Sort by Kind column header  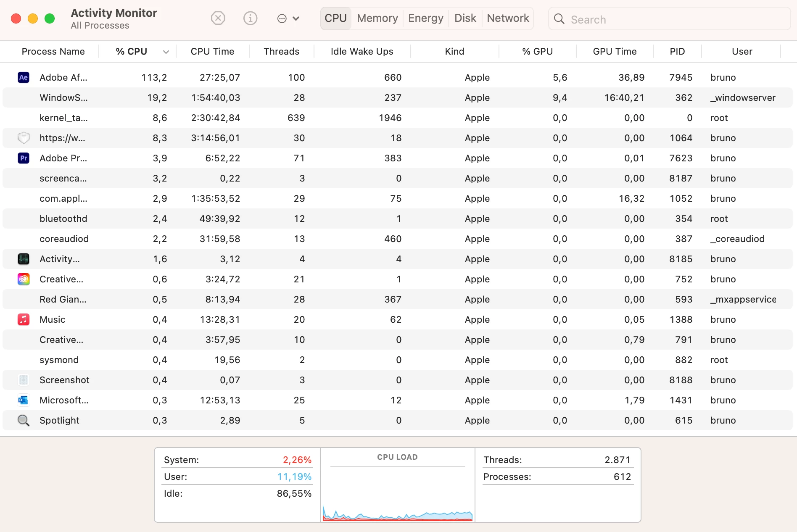(454, 52)
